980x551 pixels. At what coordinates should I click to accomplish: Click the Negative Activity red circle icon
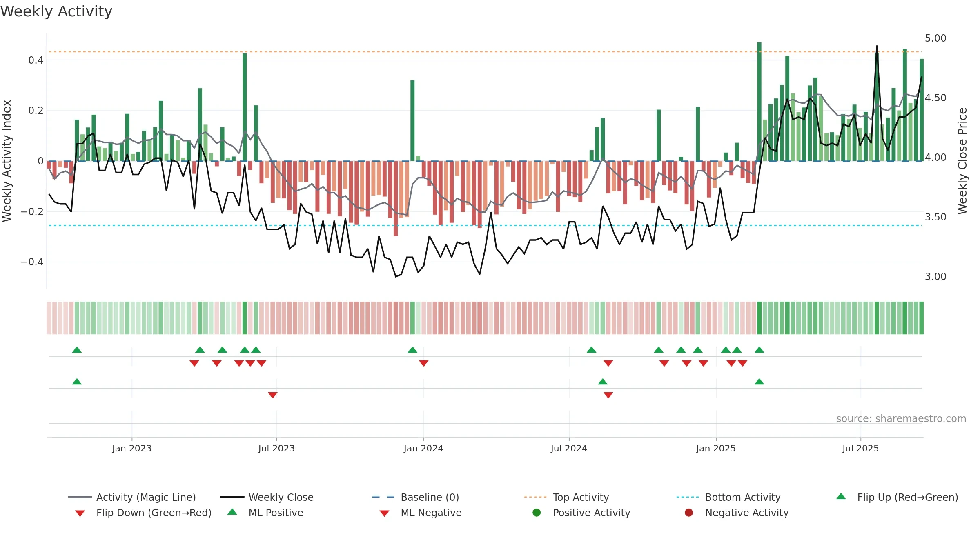[x=689, y=512]
